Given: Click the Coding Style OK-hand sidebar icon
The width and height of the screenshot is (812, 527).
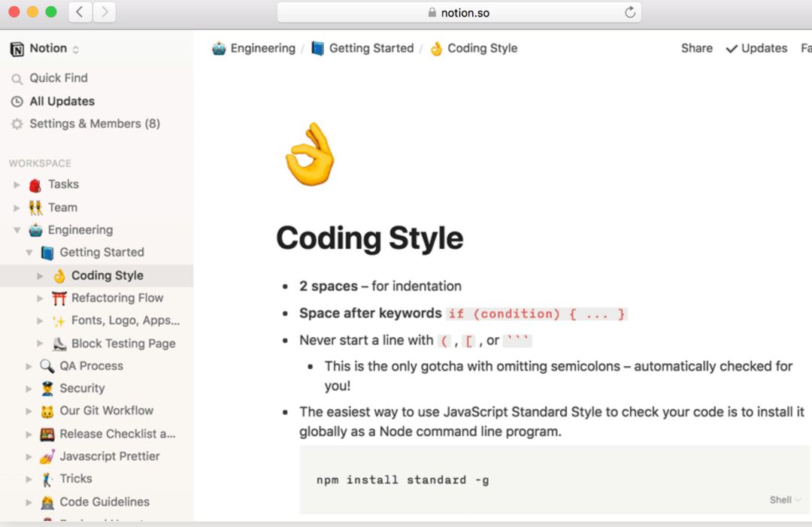Looking at the screenshot, I should click(x=59, y=276).
